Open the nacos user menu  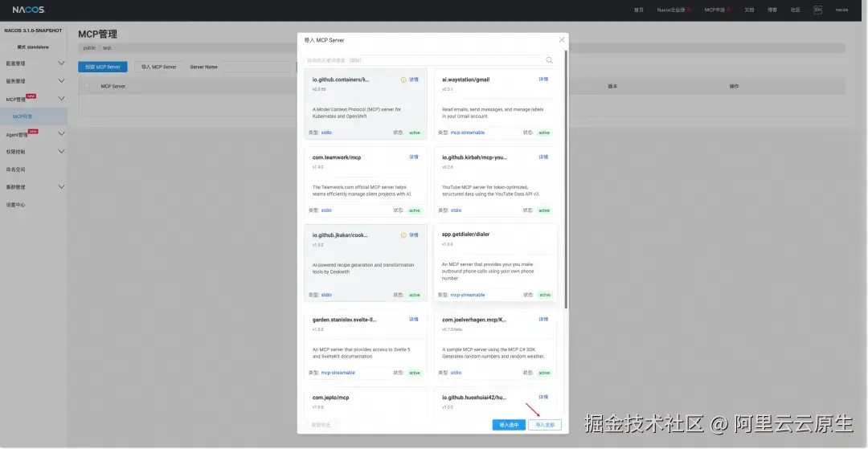[x=841, y=10]
